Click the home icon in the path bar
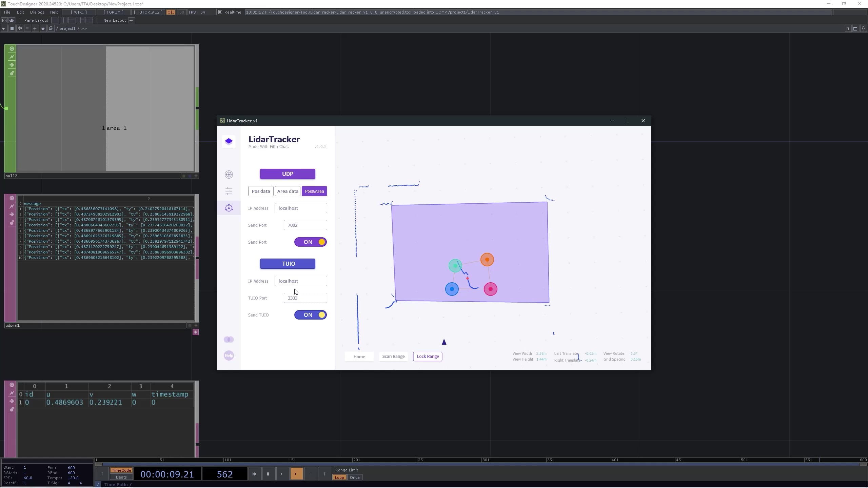Image resolution: width=868 pixels, height=488 pixels. 50,28
